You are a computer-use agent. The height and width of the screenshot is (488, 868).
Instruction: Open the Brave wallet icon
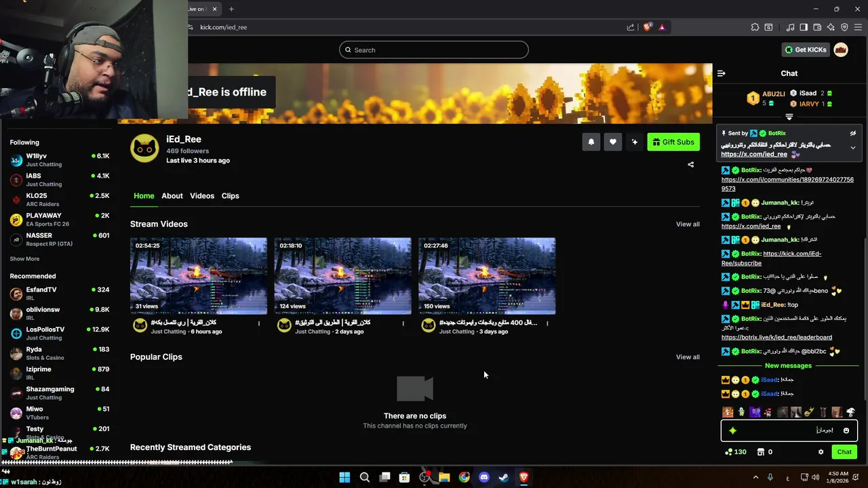817,27
